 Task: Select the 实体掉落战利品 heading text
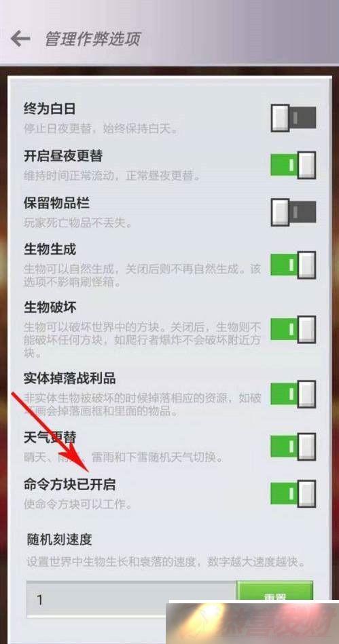click(69, 378)
